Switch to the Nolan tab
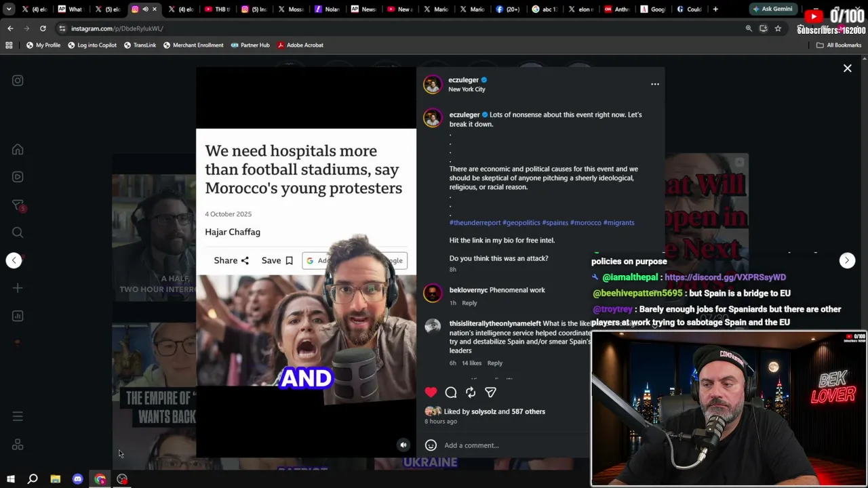 click(x=327, y=9)
